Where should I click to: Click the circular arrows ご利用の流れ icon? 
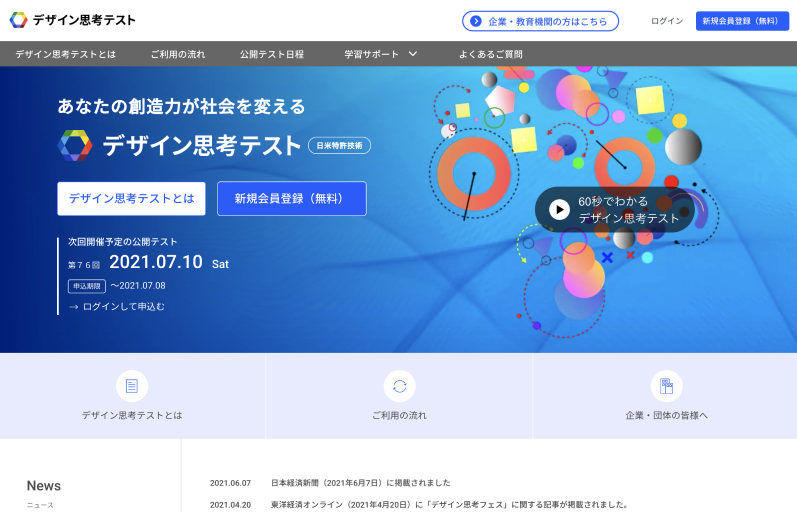pos(400,386)
